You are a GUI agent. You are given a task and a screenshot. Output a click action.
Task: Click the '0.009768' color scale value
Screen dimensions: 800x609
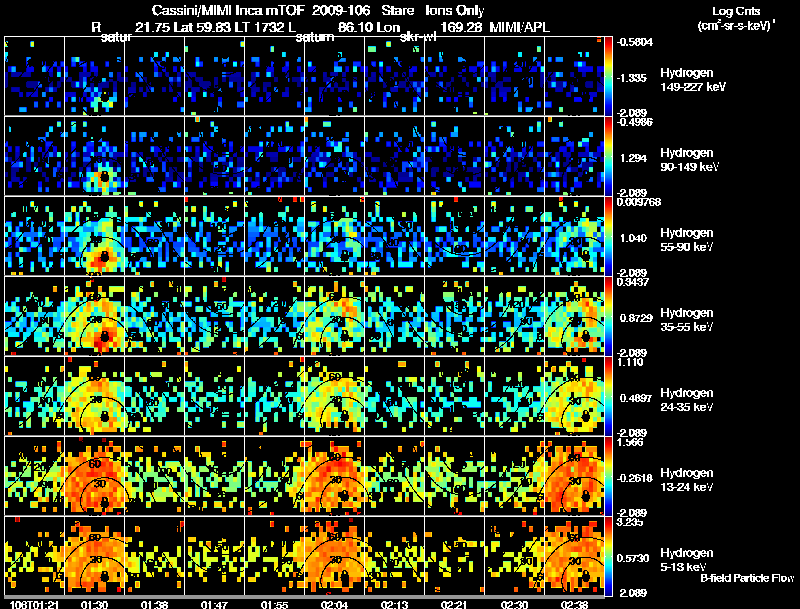coord(638,202)
